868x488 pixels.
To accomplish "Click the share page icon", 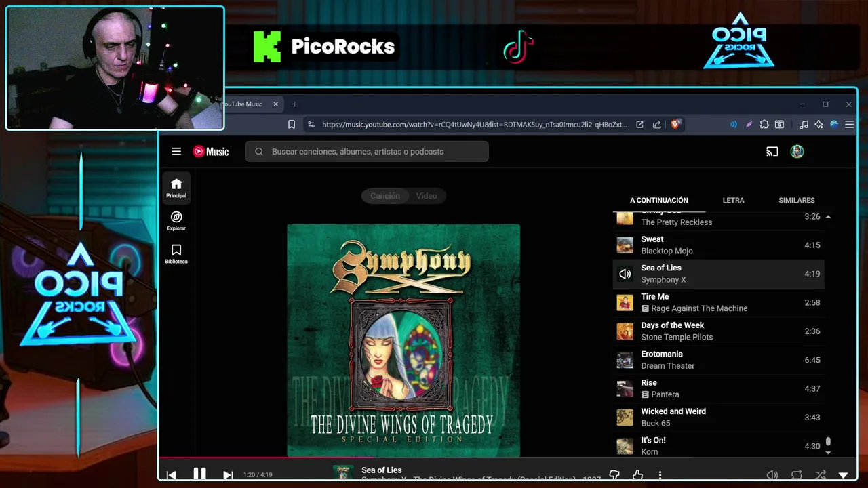I will click(656, 125).
